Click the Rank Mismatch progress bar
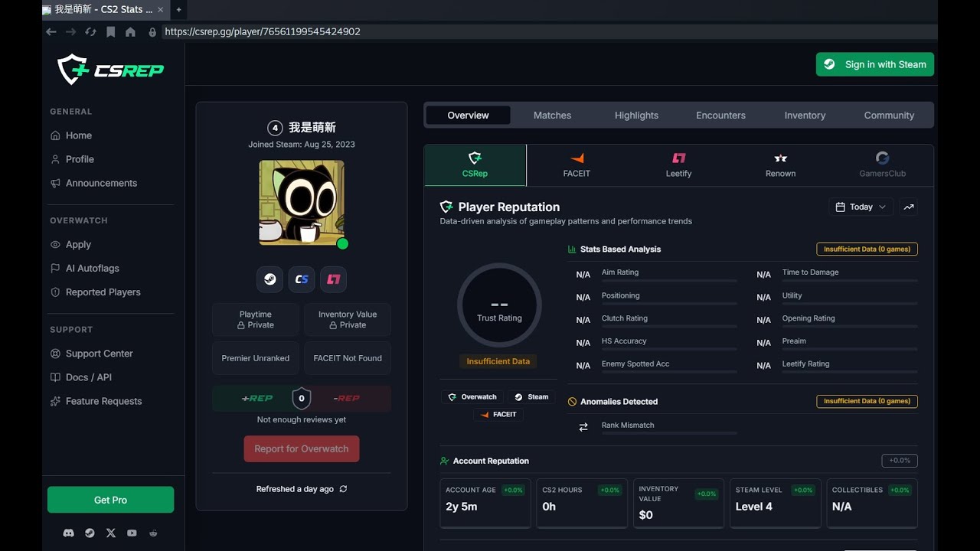 click(x=669, y=434)
